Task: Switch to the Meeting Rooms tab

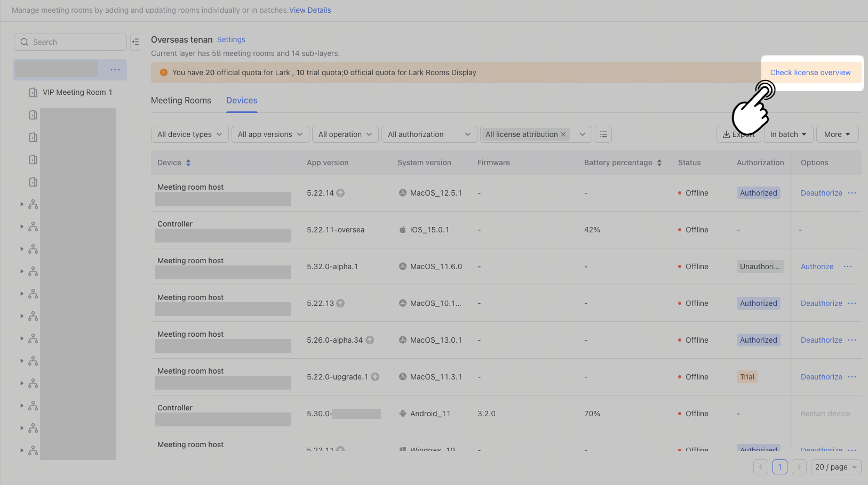Action: click(x=181, y=100)
